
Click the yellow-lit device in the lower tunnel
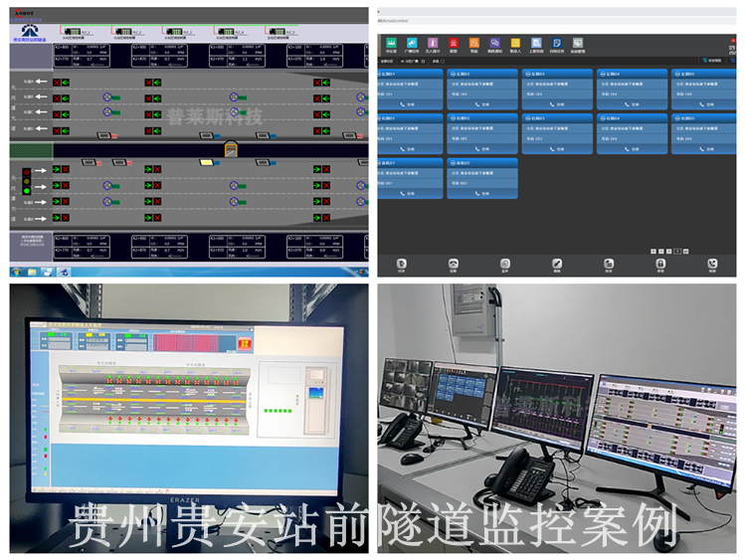click(x=207, y=163)
